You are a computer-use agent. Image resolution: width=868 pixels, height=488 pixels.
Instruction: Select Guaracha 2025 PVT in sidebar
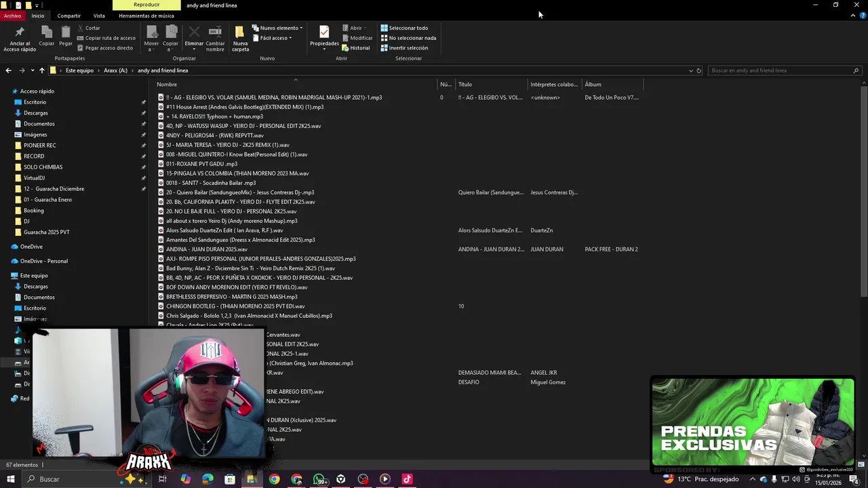(x=46, y=232)
